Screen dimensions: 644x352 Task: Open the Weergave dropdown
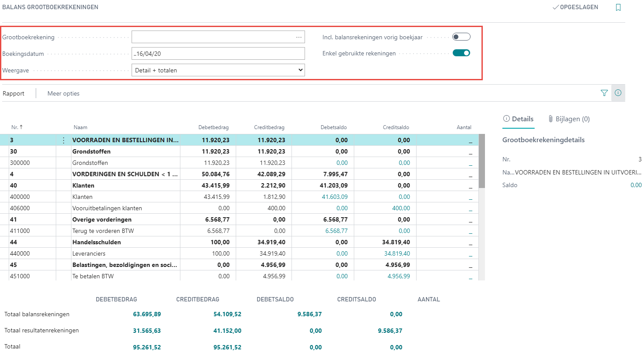click(218, 70)
